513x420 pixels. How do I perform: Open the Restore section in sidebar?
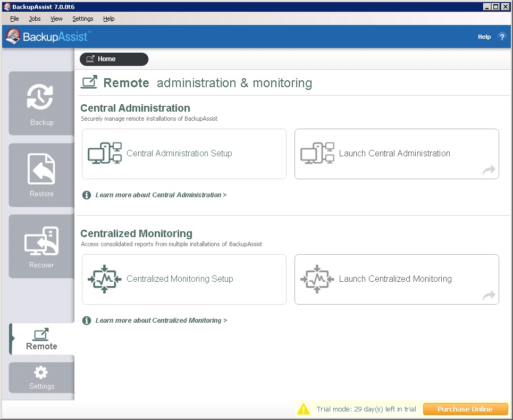[x=41, y=175]
